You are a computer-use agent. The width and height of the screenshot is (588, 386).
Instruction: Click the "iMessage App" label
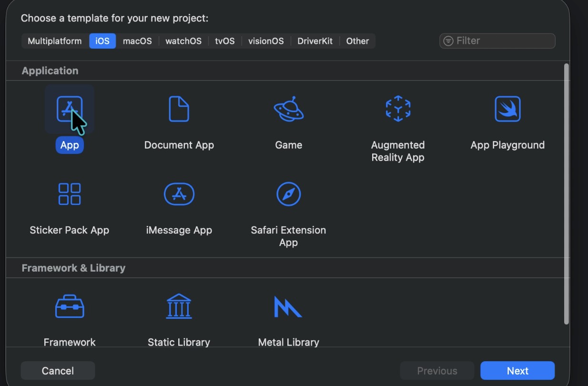179,230
